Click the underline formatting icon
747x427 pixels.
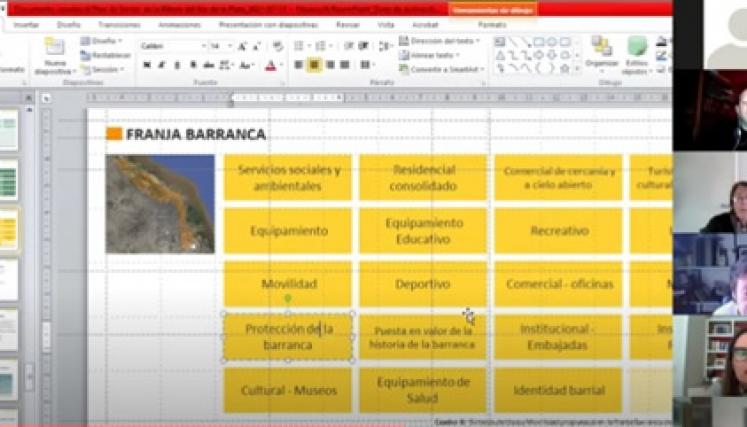coord(176,65)
